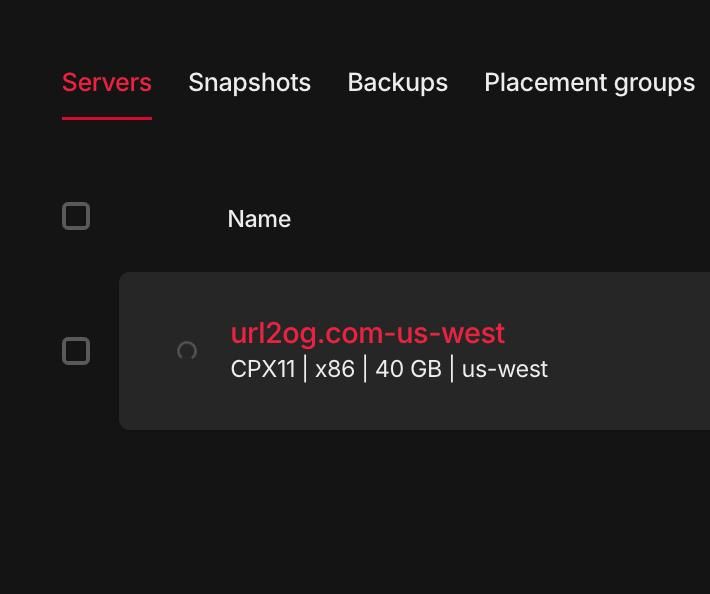This screenshot has height=594, width=710.
Task: Go to the Backups tab
Action: click(x=397, y=82)
